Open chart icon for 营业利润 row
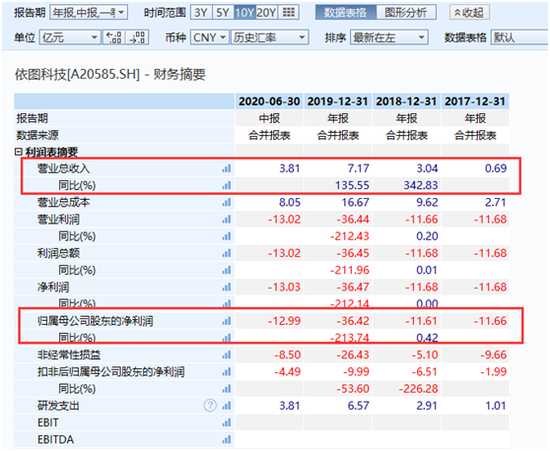The height and width of the screenshot is (451, 550). [x=227, y=220]
